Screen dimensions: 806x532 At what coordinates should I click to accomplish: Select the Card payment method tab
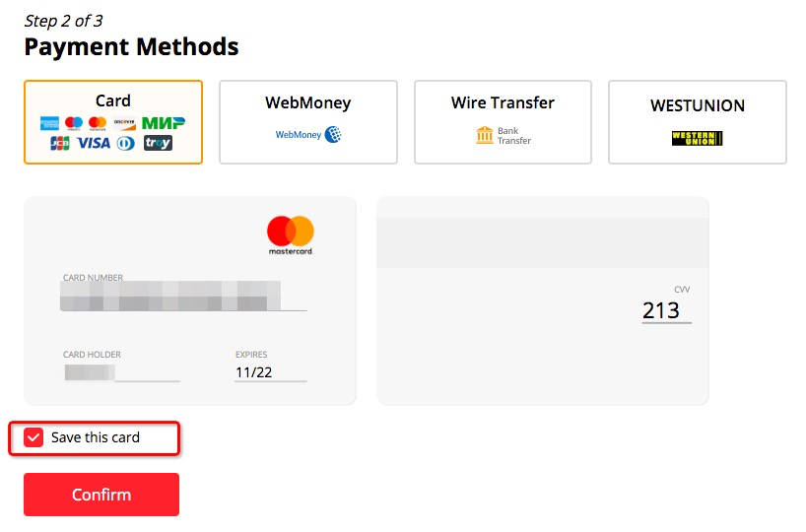pyautogui.click(x=113, y=122)
